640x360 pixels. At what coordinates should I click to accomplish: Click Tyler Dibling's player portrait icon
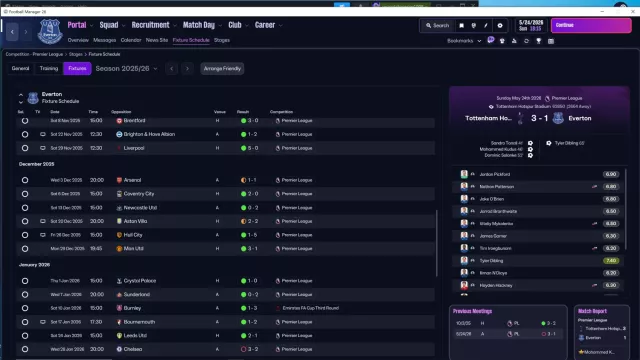tap(464, 260)
